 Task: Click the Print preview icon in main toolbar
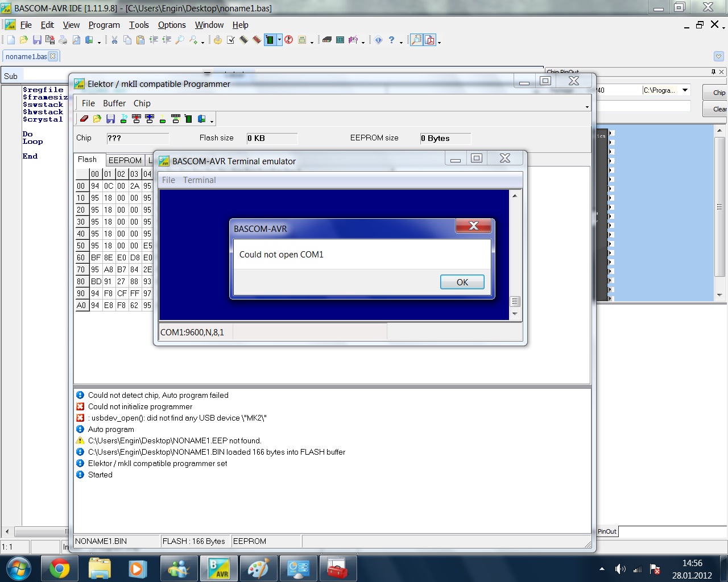(76, 40)
